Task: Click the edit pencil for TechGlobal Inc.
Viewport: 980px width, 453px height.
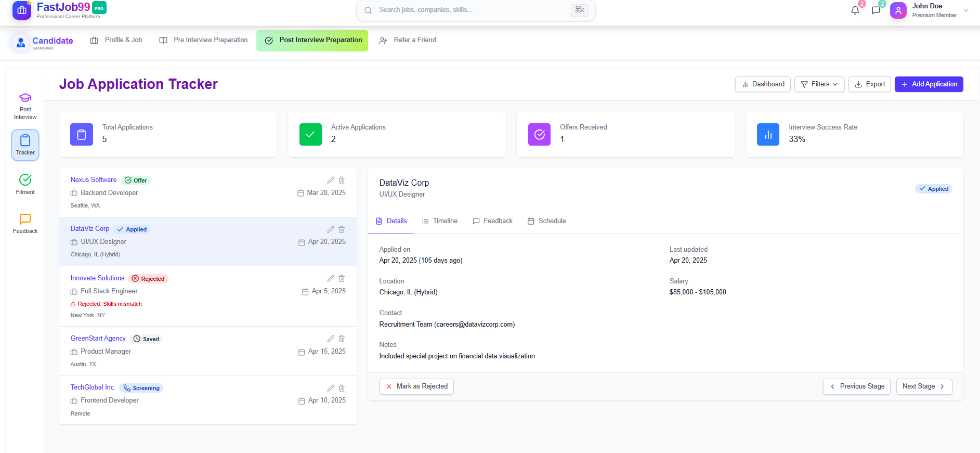Action: click(x=331, y=388)
